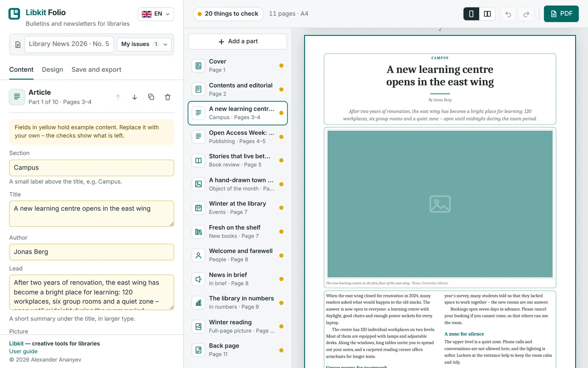Click the document icon beside issue name
Viewport: 588px width, 368px height.
pos(18,45)
